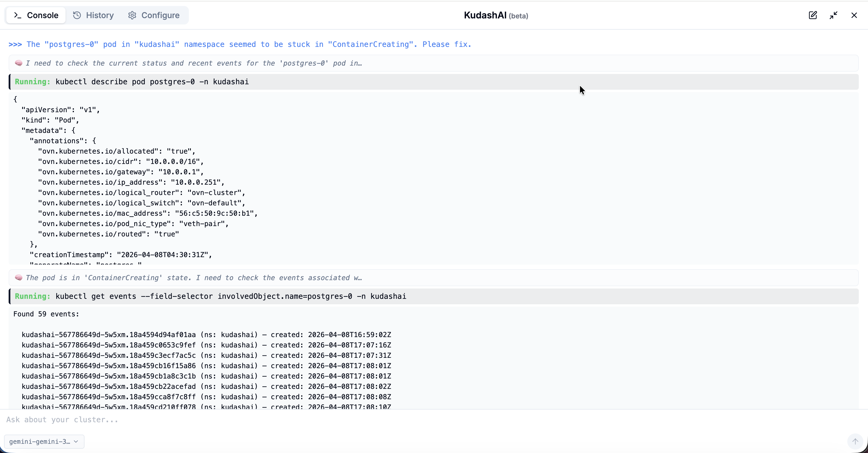
Task: Click event line ending 18a459cb16f15a86
Action: click(x=206, y=366)
